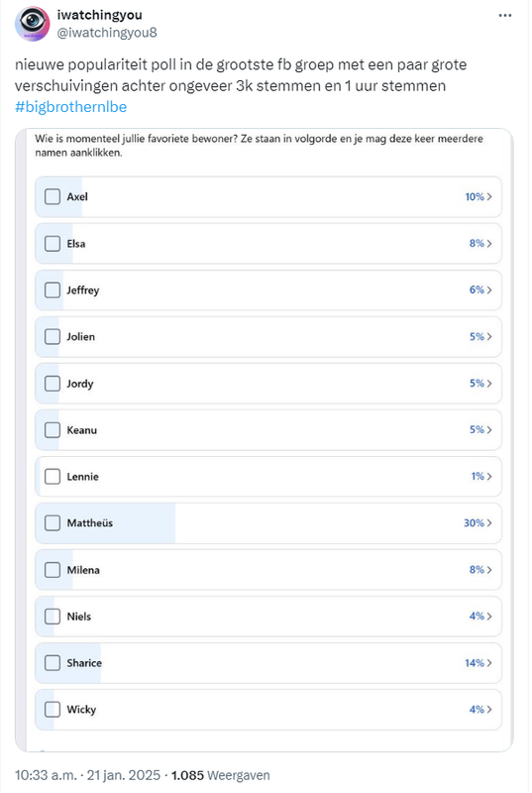Open the three-dot more options menu

(x=504, y=16)
